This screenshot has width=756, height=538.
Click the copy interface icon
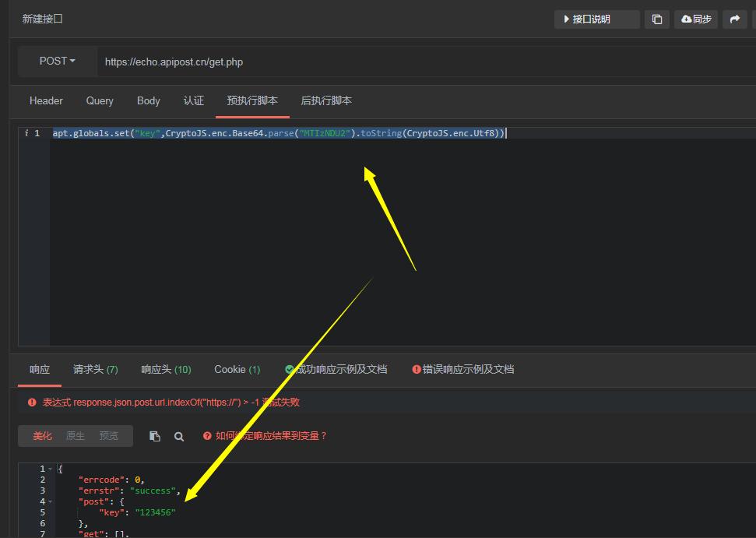(656, 19)
